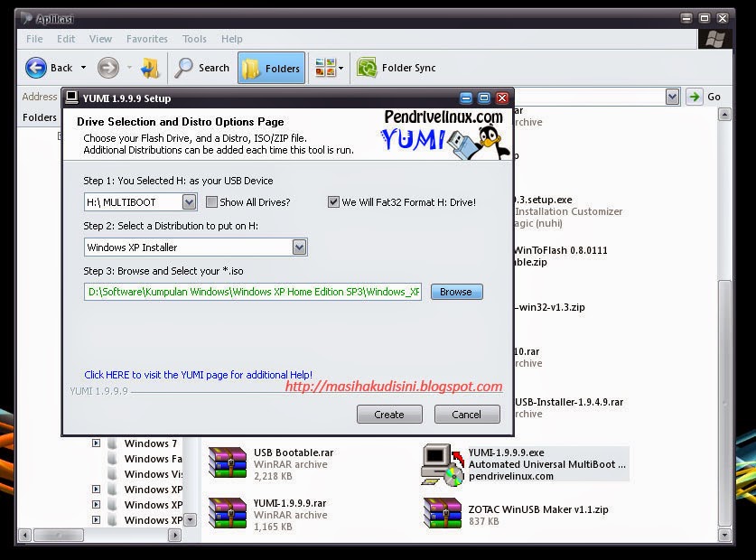Viewport: 756px width, 560px height.
Task: Click the YUMI Setup title bar icon
Action: (x=72, y=98)
